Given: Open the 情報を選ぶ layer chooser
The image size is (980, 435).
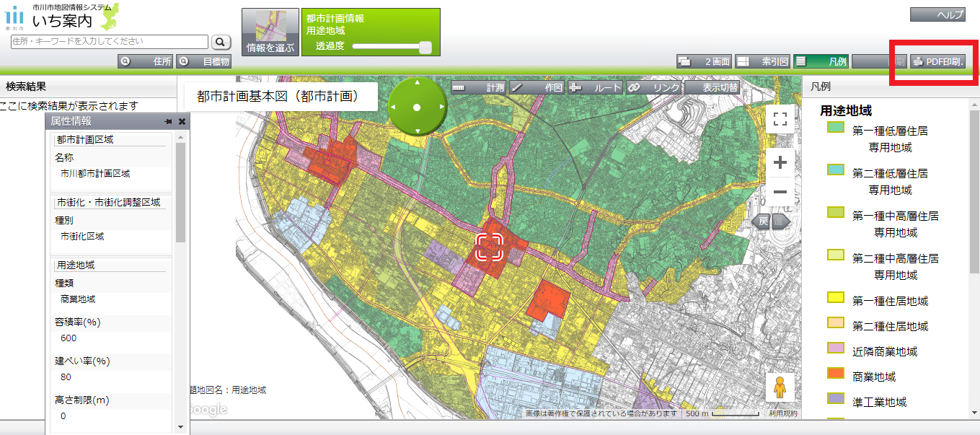Looking at the screenshot, I should click(x=270, y=32).
